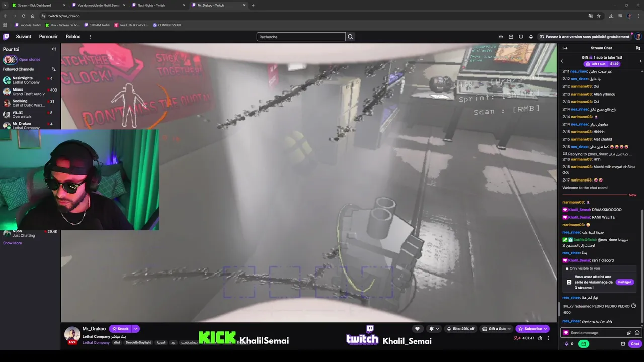Switch to Stream - Kick Dashboard tab

39,5
